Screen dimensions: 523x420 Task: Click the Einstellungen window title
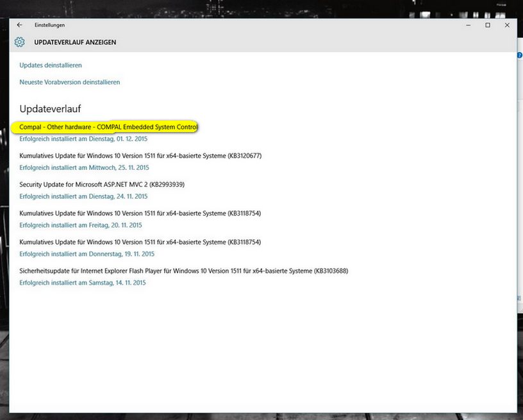click(50, 25)
